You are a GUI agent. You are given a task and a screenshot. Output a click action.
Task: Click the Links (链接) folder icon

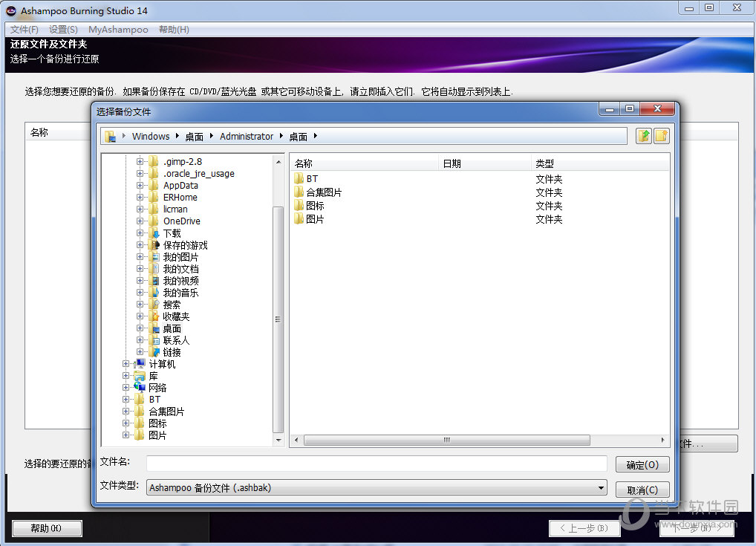(x=154, y=352)
